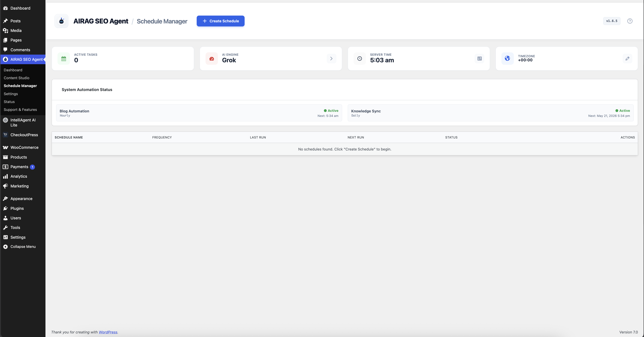Click the Timezone globe icon

click(507, 59)
